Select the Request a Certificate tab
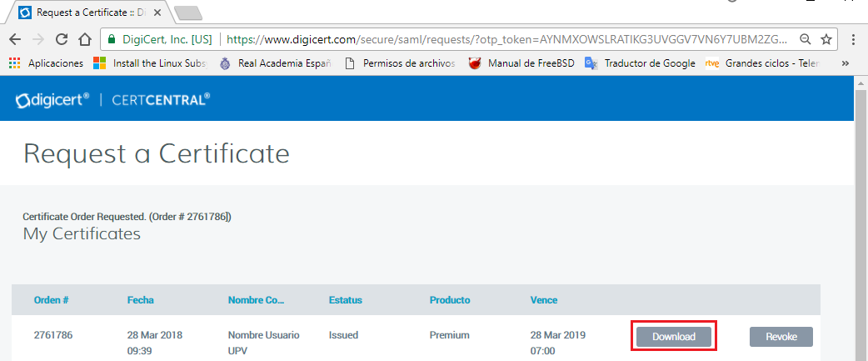 tap(87, 13)
